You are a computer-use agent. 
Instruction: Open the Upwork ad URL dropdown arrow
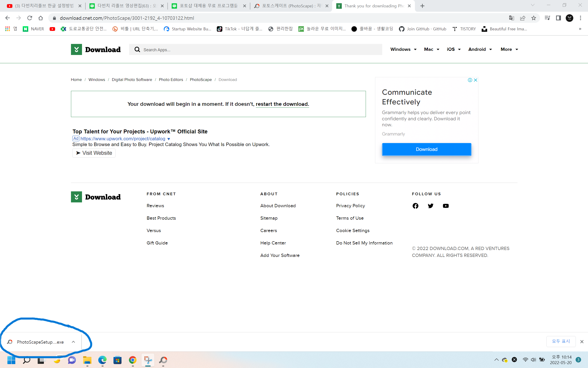pyautogui.click(x=169, y=139)
